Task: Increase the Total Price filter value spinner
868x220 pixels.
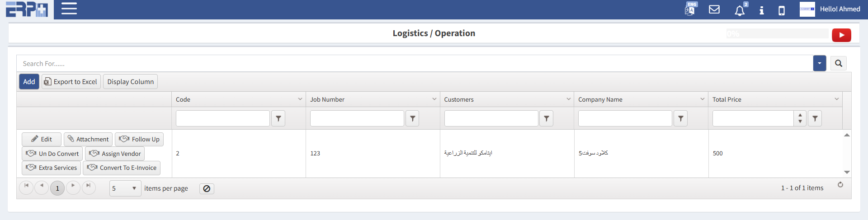Action: click(x=800, y=115)
